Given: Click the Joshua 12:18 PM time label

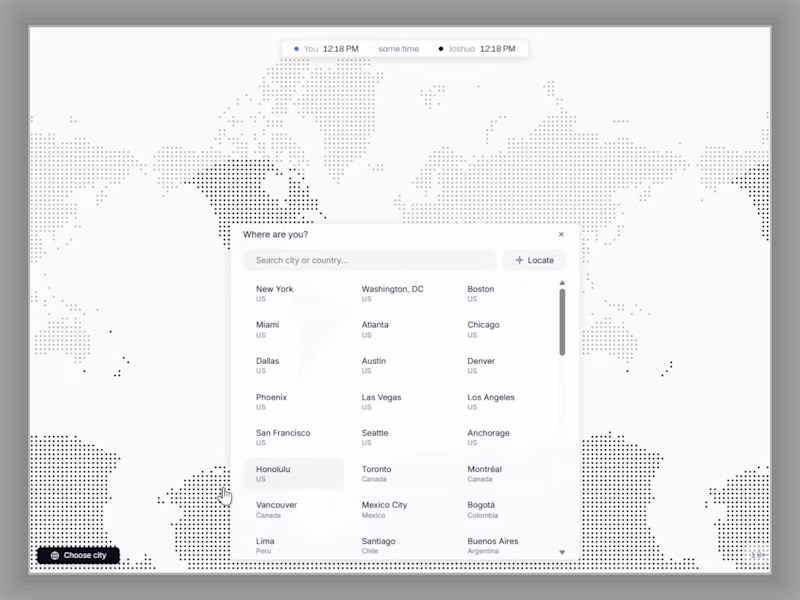Looking at the screenshot, I should pos(477,49).
